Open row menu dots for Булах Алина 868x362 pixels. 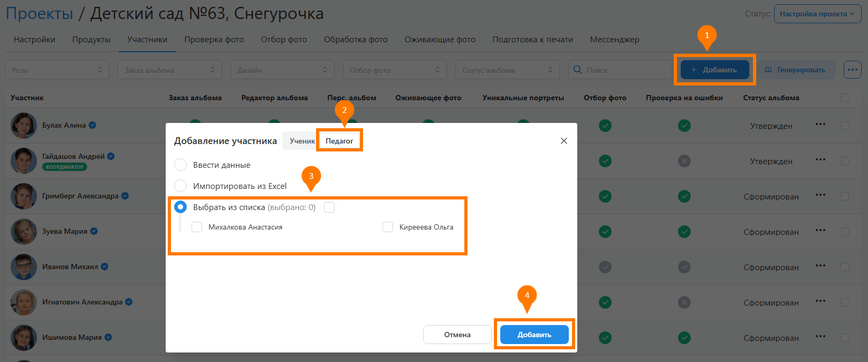tap(820, 125)
